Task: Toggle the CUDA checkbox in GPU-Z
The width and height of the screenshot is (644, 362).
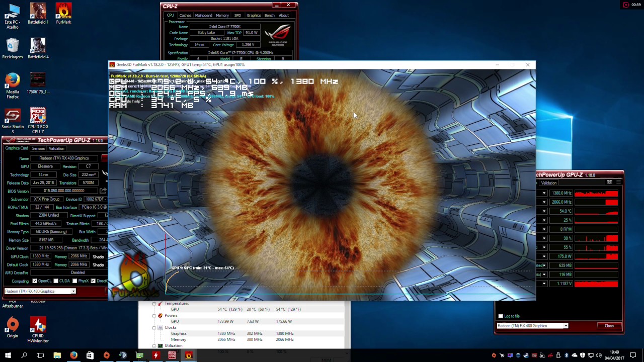Action: (x=56, y=281)
